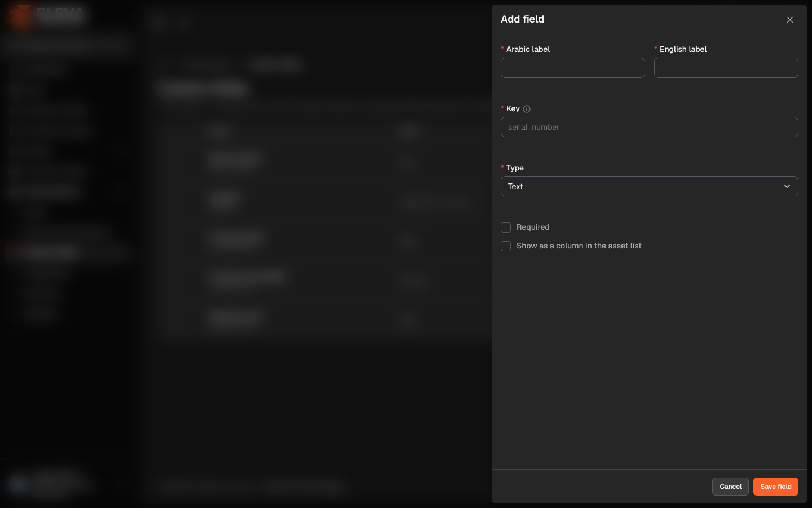Enable the Required checkbox

[506, 227]
